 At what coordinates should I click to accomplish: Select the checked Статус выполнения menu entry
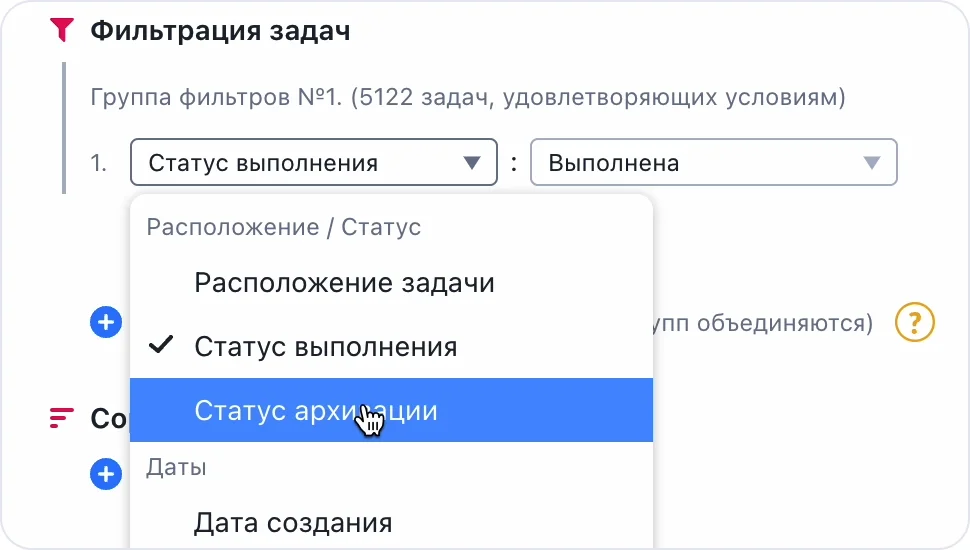(x=325, y=347)
